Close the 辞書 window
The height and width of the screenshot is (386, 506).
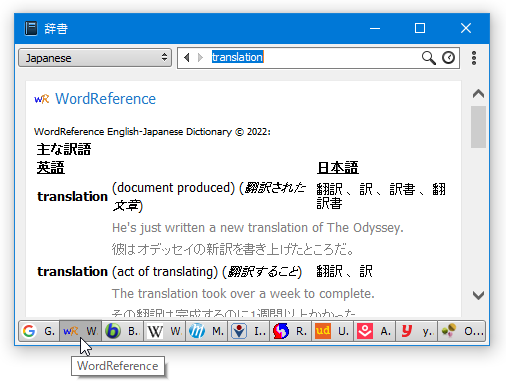click(466, 28)
